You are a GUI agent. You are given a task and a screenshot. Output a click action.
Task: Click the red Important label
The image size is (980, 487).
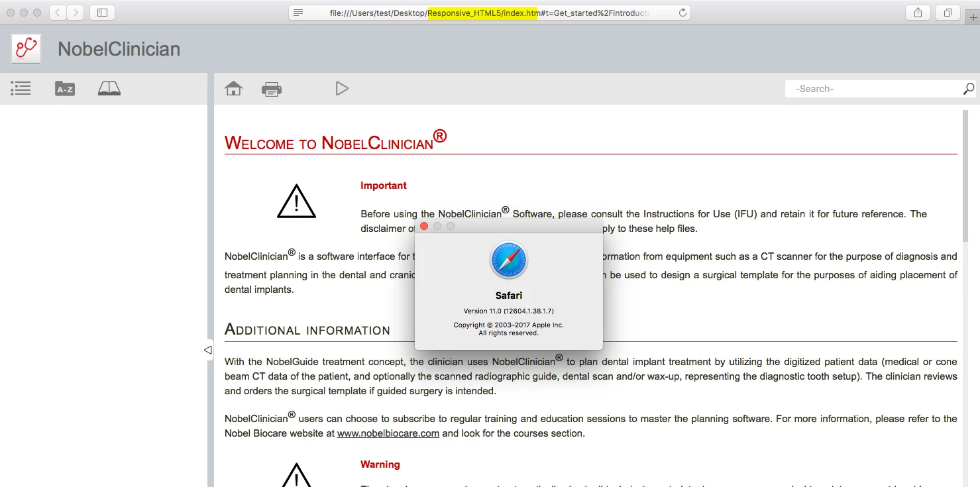(x=384, y=186)
